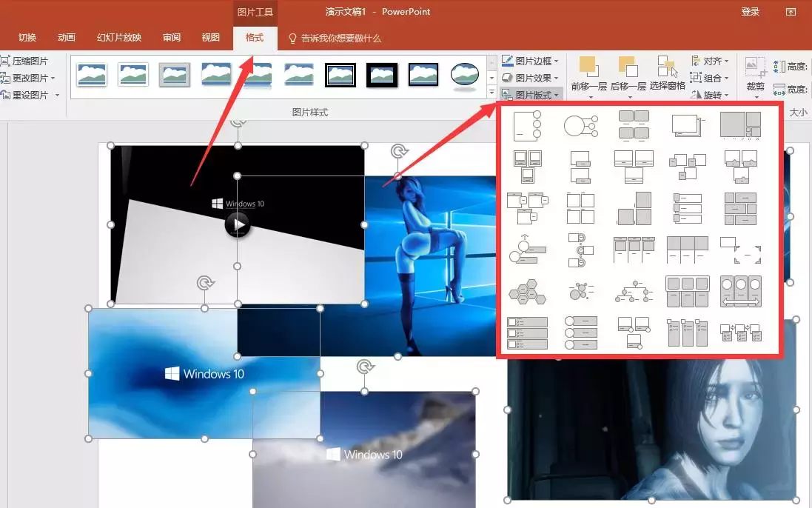This screenshot has width=812, height=508.
Task: Open 组合 dropdown
Action: (710, 78)
